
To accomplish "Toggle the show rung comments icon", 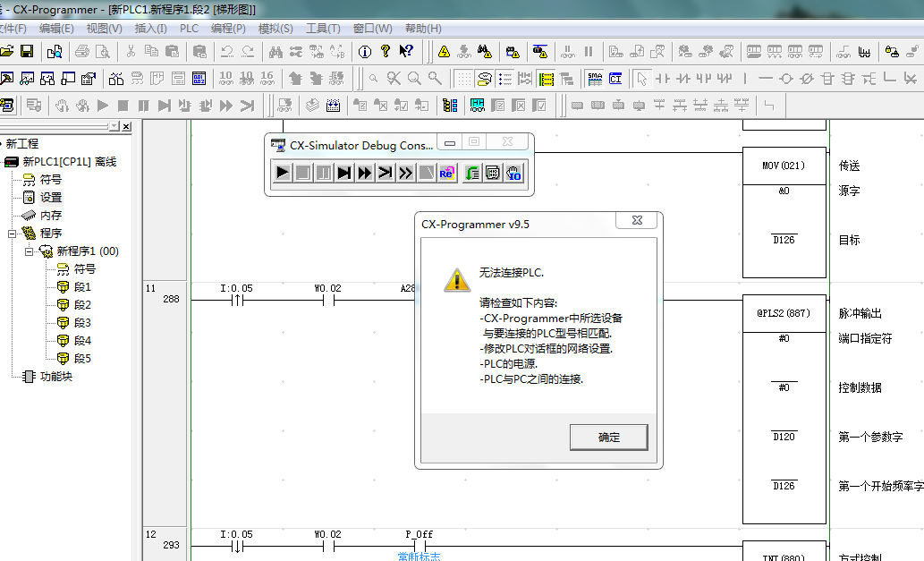I will 484,79.
